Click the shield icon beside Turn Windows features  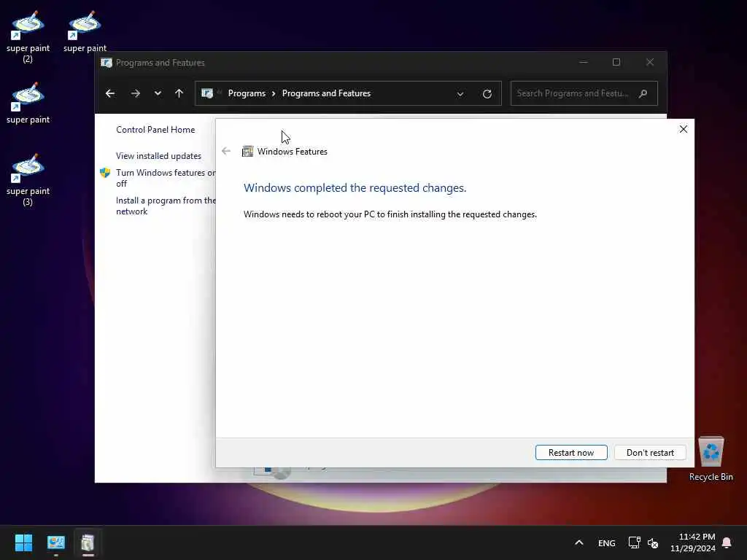pos(105,173)
